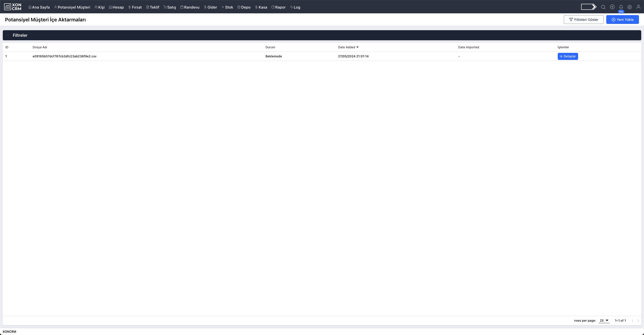Click the quick add plus circle icon
The width and height of the screenshot is (644, 335).
pos(612,7)
